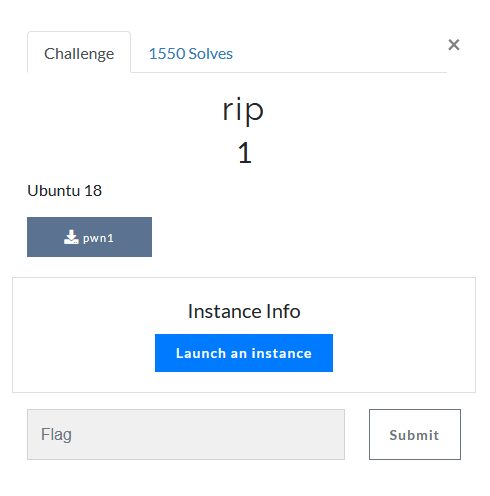Open the solves list via 1550 link
This screenshot has width=490, height=496.
[191, 54]
